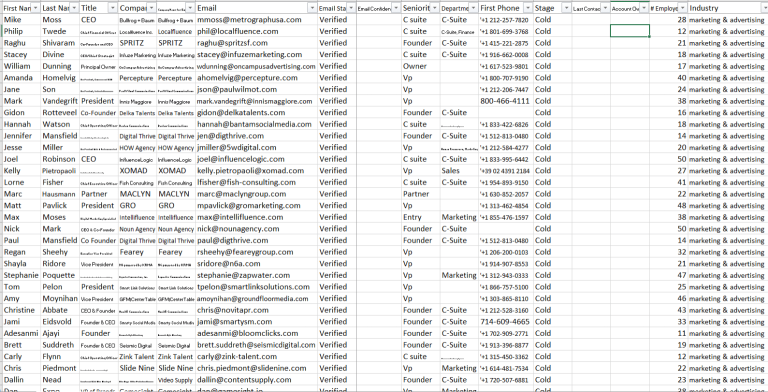Open the Seniority column filter dropdown
This screenshot has height=392, width=768.
(x=434, y=8)
